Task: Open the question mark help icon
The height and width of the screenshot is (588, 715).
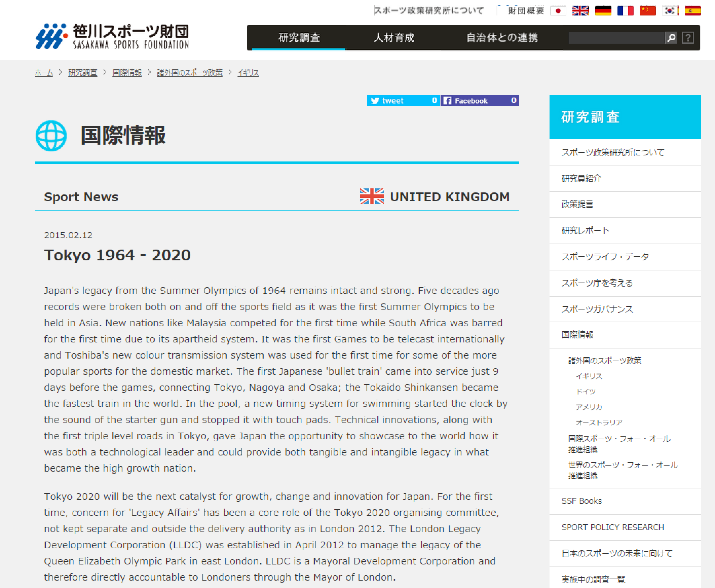Action: tap(687, 38)
